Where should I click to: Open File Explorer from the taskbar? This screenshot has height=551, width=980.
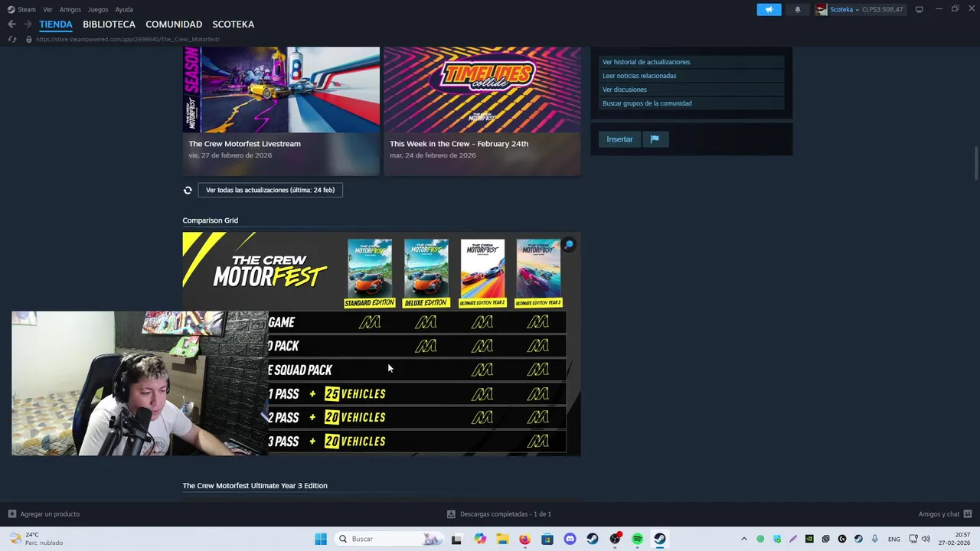[x=502, y=539]
